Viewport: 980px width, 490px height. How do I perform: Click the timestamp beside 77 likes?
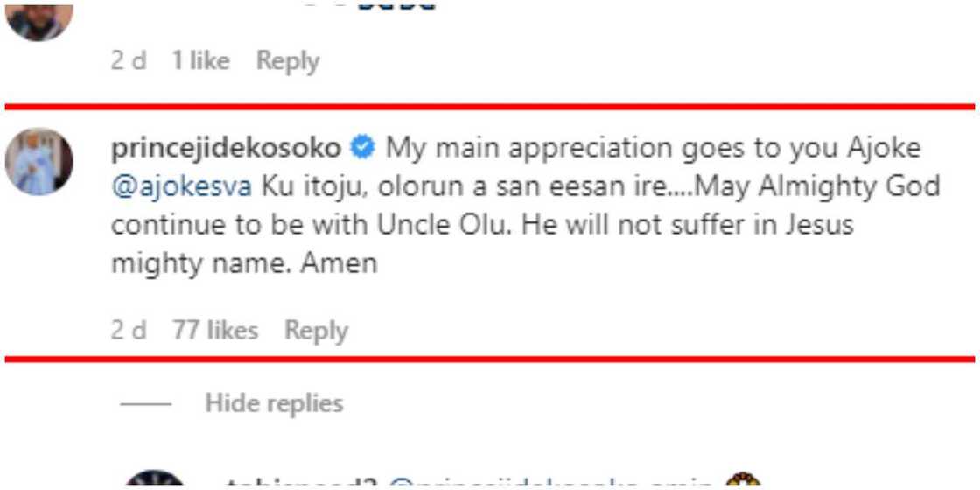point(129,331)
